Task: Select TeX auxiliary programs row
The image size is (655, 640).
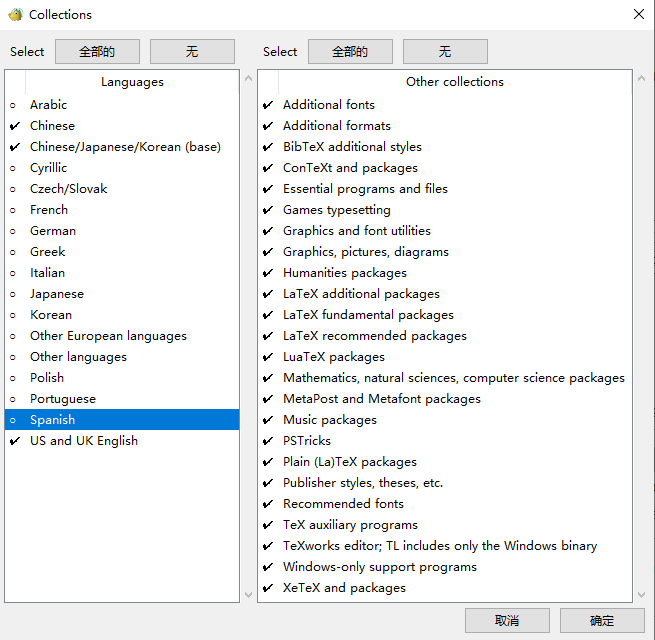Action: 445,525
